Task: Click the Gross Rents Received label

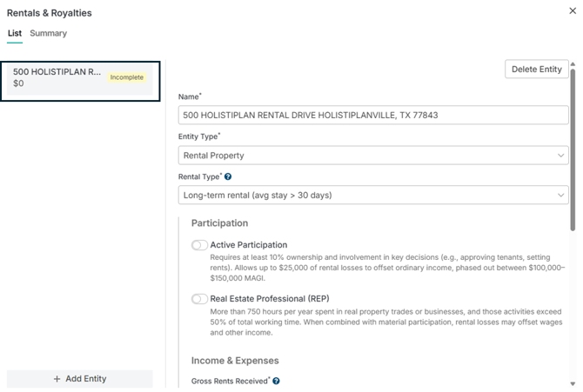Action: click(x=230, y=381)
